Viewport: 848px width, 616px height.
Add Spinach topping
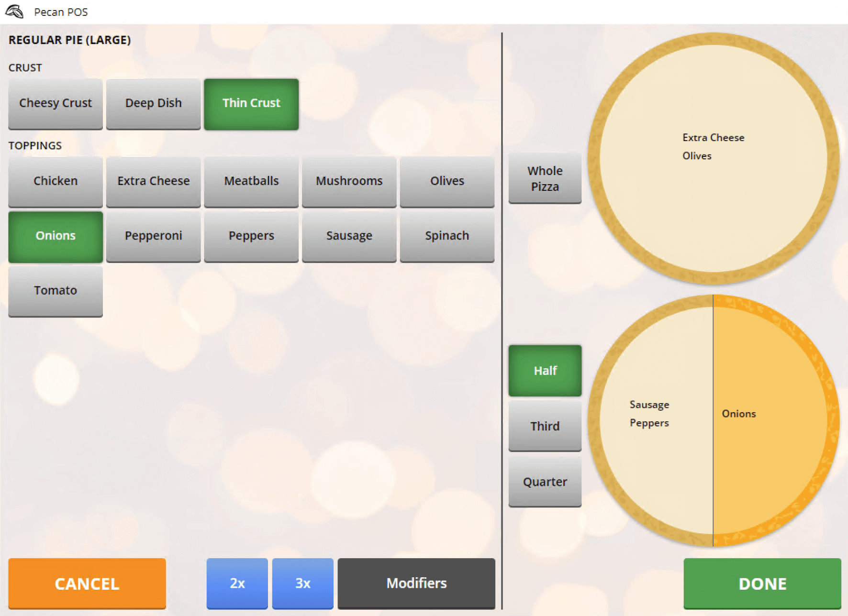click(x=446, y=236)
